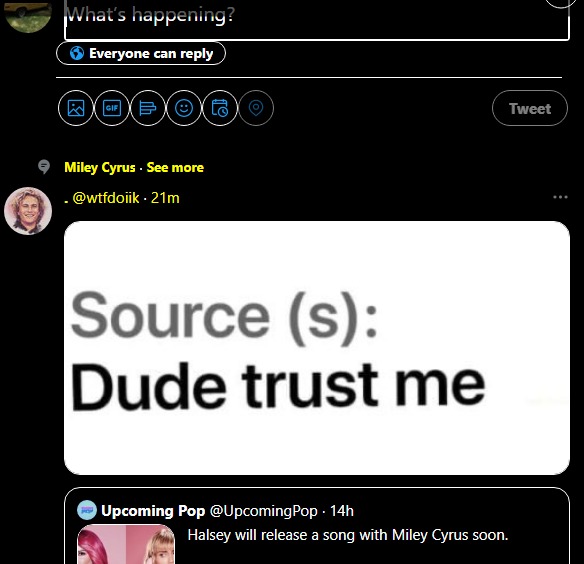Open the Miley Cyrus topic link
Screen dimensions: 584x564
pyautogui.click(x=100, y=167)
